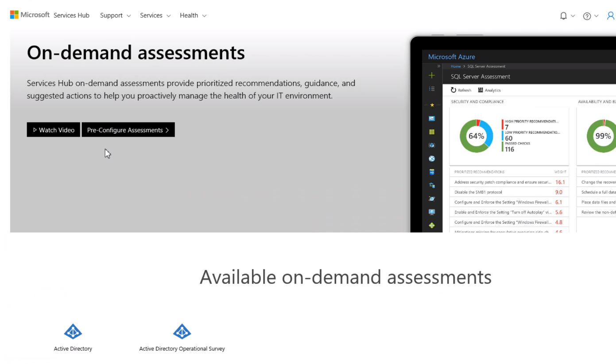Click the list menu icon in Azure sidebar
Screen dimensions: 616x364
432,89
